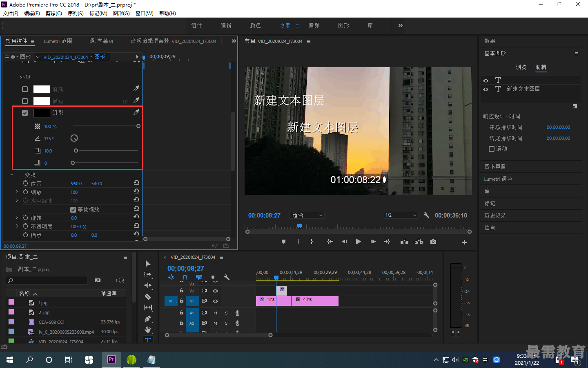Select the Pen tool
The image size is (588, 368).
[148, 319]
